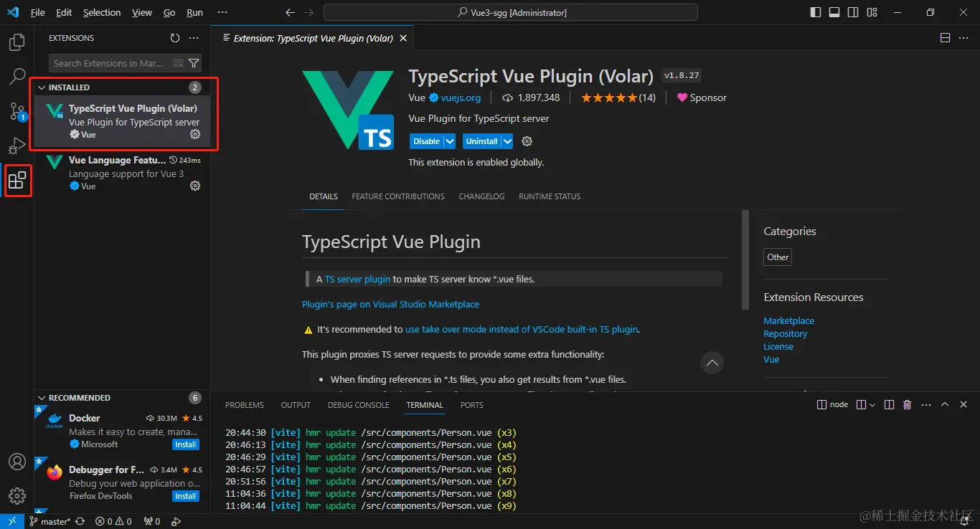Image resolution: width=980 pixels, height=529 pixels.
Task: Switch to the CHANGELOG tab
Action: (481, 196)
